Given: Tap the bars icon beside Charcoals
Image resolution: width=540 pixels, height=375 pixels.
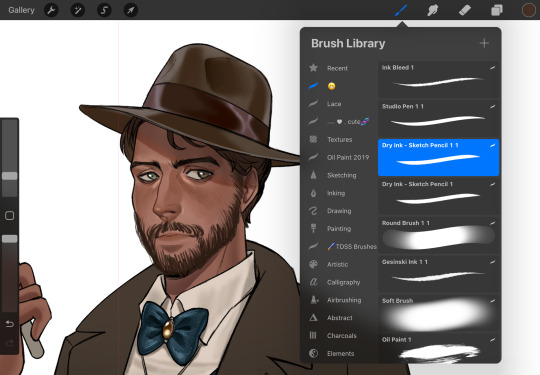Looking at the screenshot, I should [313, 335].
